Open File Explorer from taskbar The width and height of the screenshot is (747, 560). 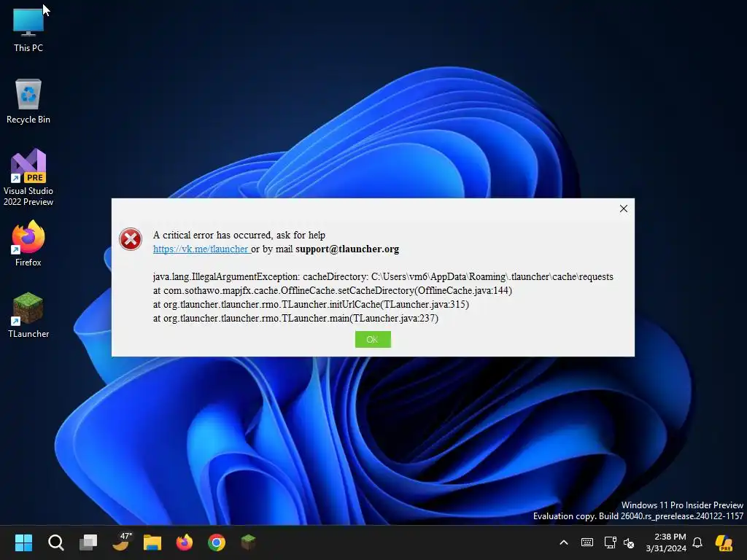click(152, 542)
